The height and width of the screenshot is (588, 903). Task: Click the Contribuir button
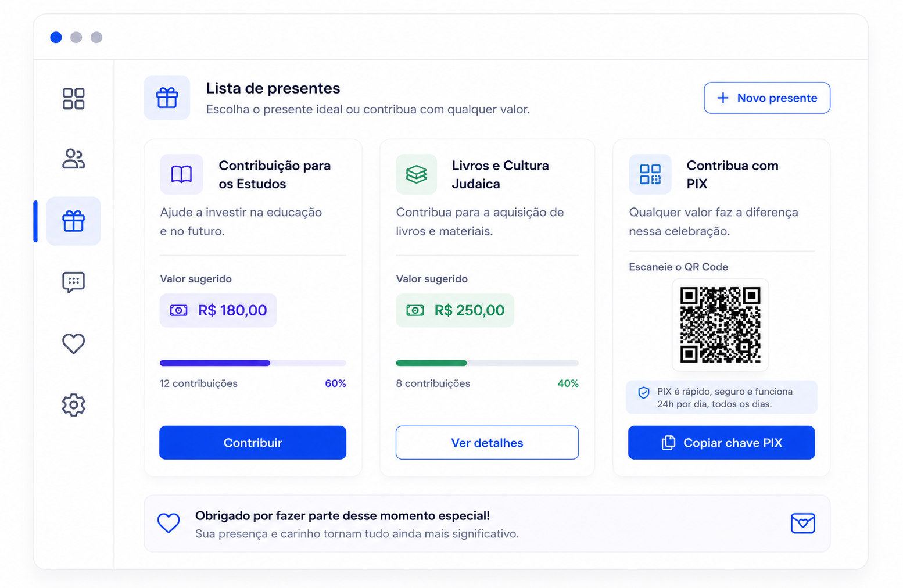click(x=253, y=443)
